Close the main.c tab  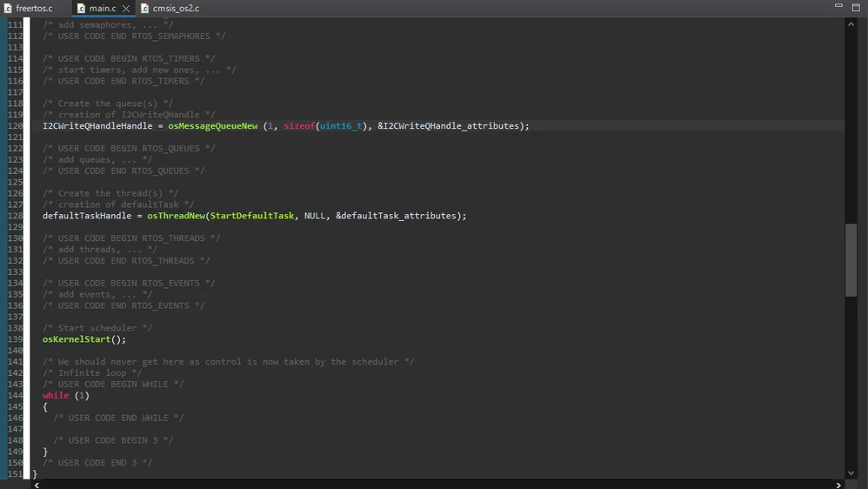point(126,9)
